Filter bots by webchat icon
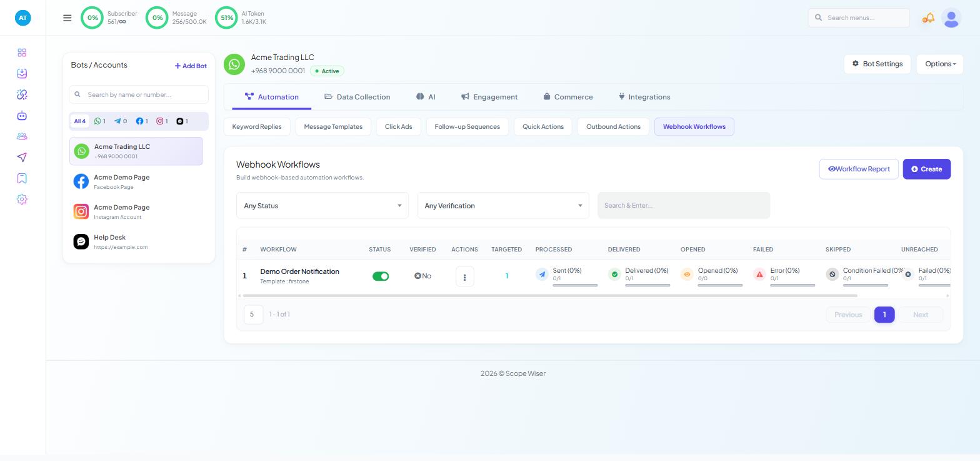Image resolution: width=980 pixels, height=461 pixels. (182, 121)
